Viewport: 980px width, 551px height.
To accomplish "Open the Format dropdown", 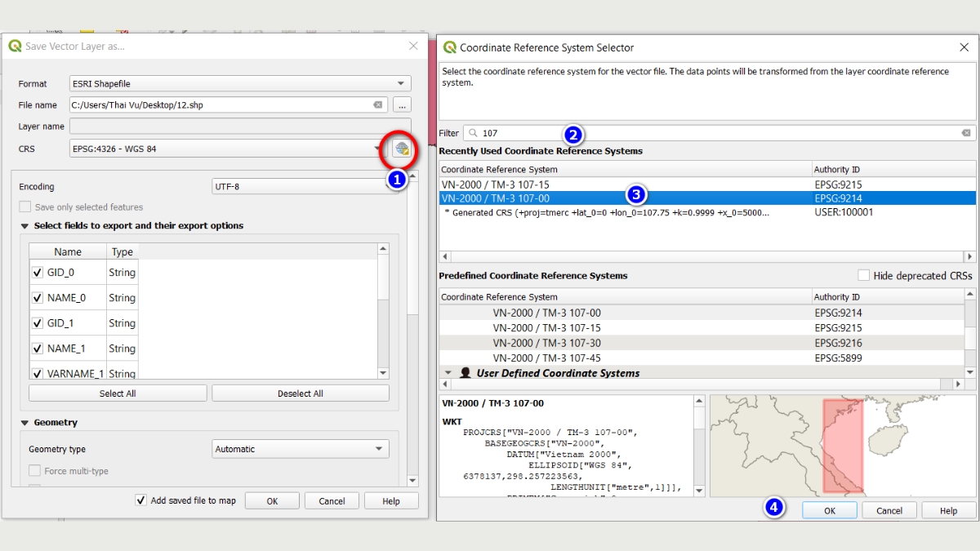I will [x=240, y=83].
